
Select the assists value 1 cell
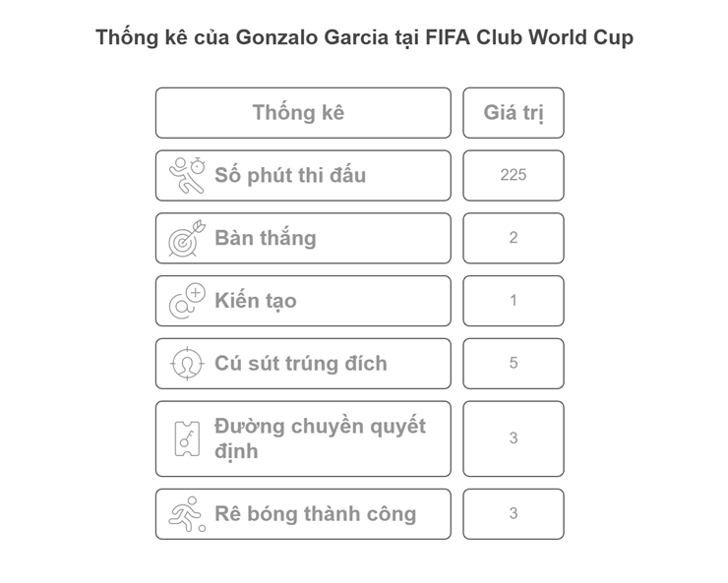(x=514, y=301)
